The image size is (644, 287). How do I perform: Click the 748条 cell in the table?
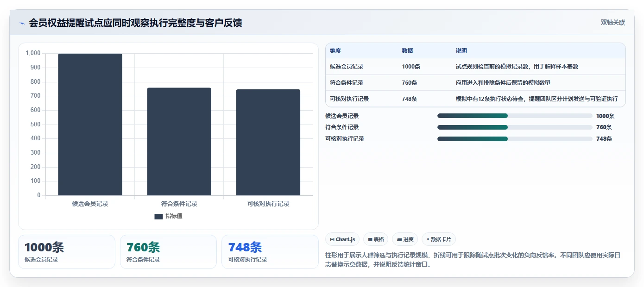410,99
